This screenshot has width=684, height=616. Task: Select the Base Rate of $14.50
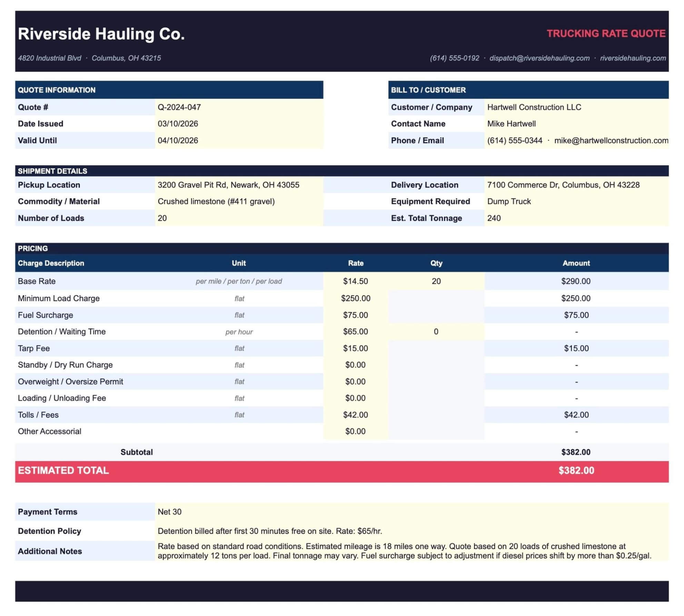355,281
